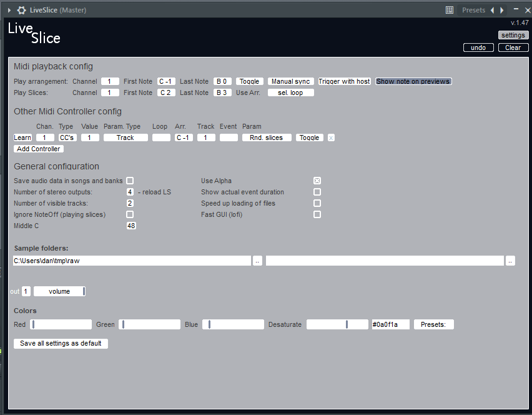Click the hex color field #0a0f1a
Viewport: 532px width, 415px height.
[390, 324]
